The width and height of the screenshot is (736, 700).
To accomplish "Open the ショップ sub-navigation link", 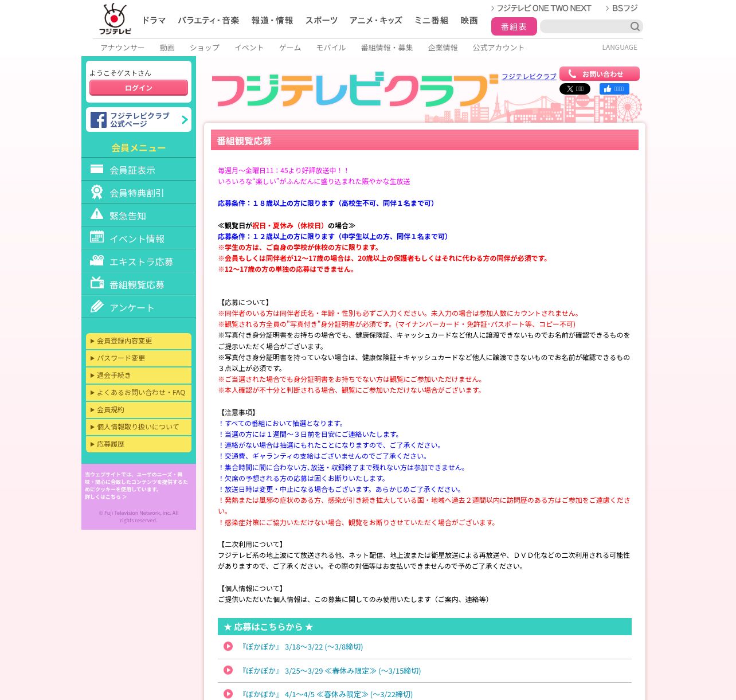I will click(205, 48).
